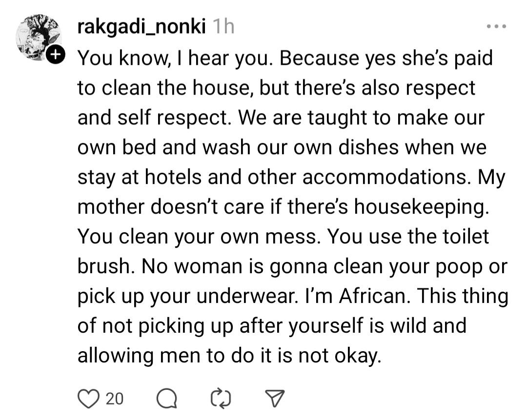Open replies using the comment bubble icon

click(x=166, y=399)
